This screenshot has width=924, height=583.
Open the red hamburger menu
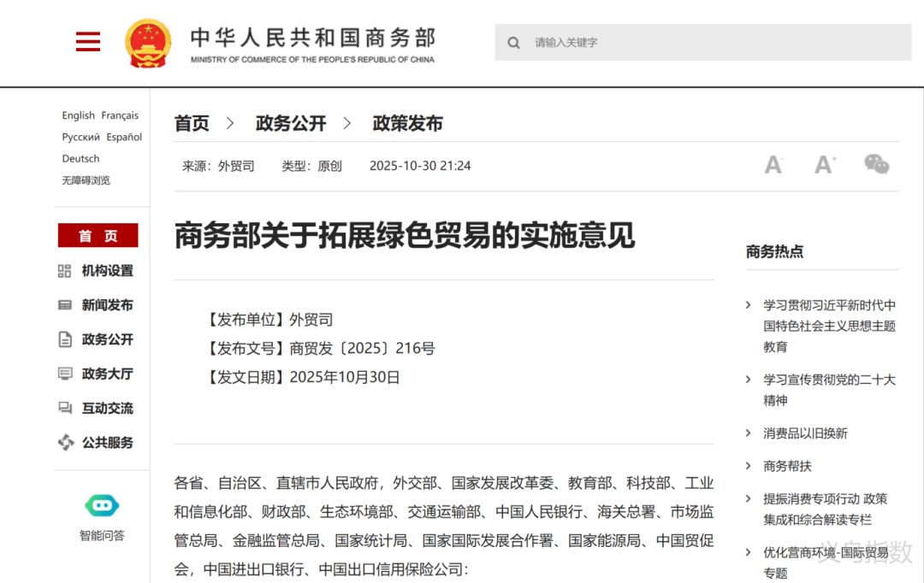(x=88, y=42)
